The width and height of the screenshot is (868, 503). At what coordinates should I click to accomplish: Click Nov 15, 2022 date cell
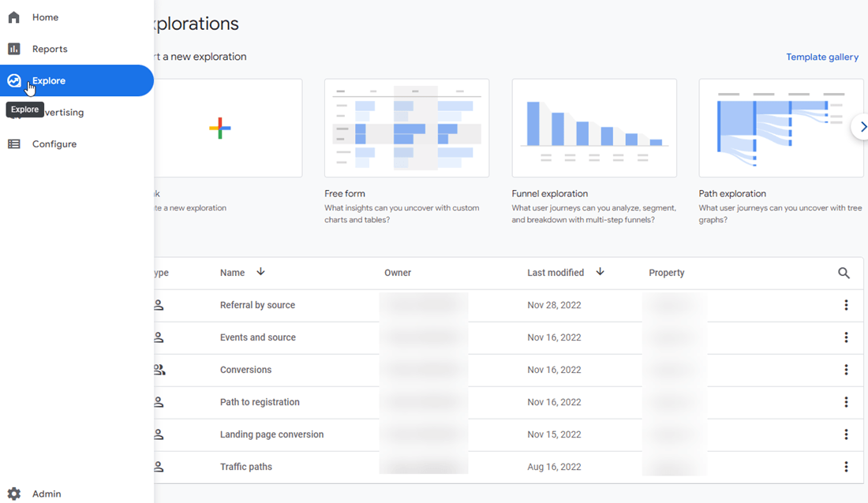click(554, 434)
